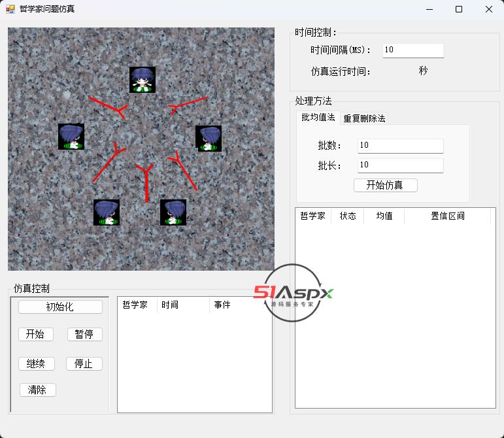Click the 哲学家 column header in results table
Viewport: 504px width, 438px height.
coord(313,216)
